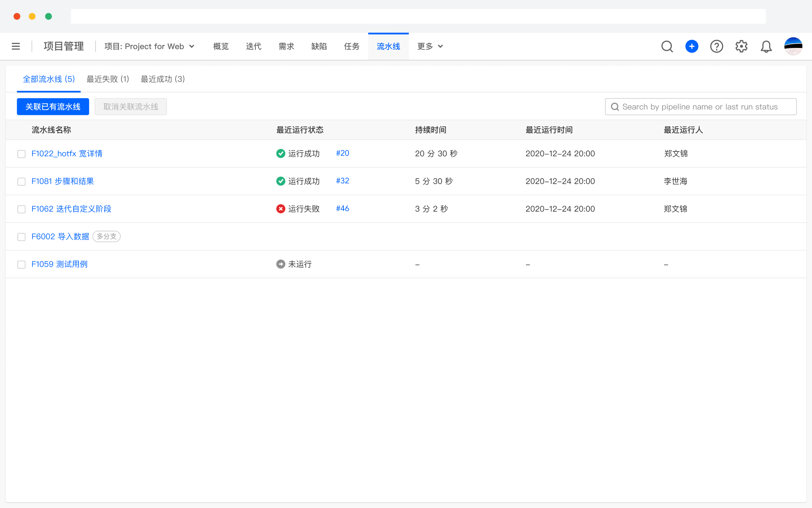Click the search magnifier icon in header
The image size is (812, 508).
coord(667,46)
